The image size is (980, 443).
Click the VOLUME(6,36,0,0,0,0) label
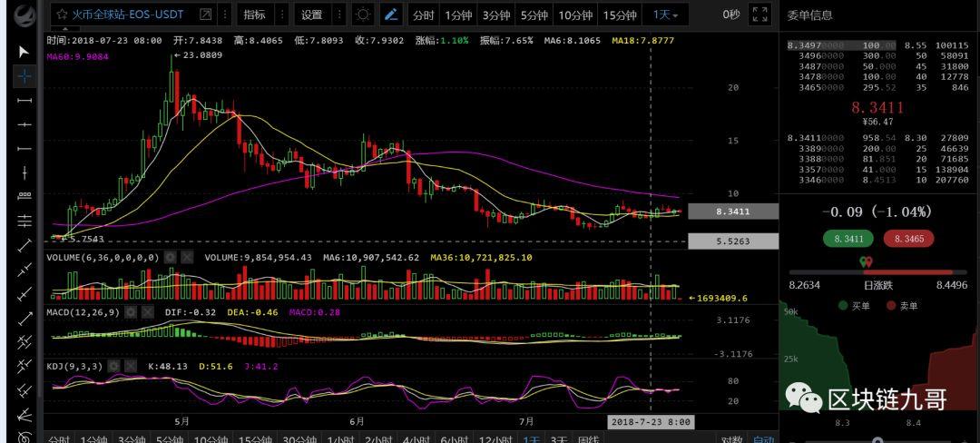103,258
